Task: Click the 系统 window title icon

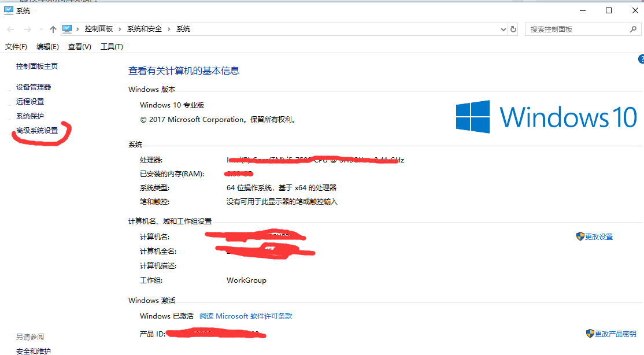Action: [9, 10]
